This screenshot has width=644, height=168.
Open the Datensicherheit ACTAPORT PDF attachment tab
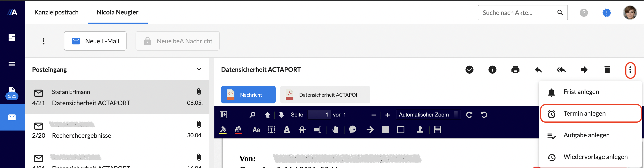(x=325, y=95)
